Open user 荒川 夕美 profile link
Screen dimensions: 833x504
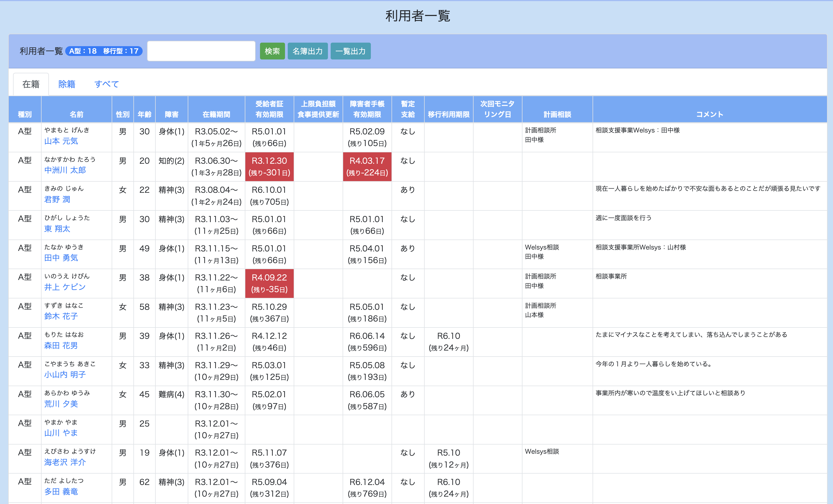[61, 404]
